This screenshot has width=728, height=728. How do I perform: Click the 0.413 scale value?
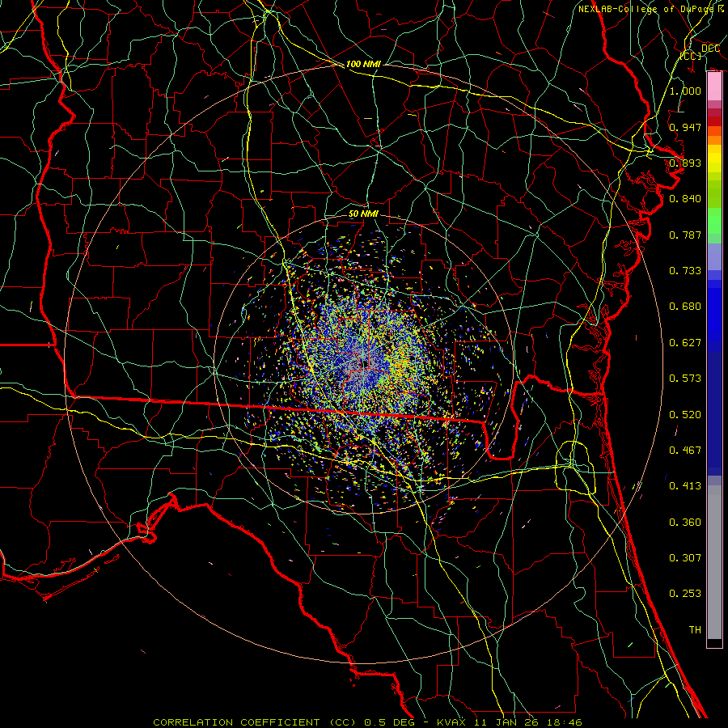click(x=685, y=486)
